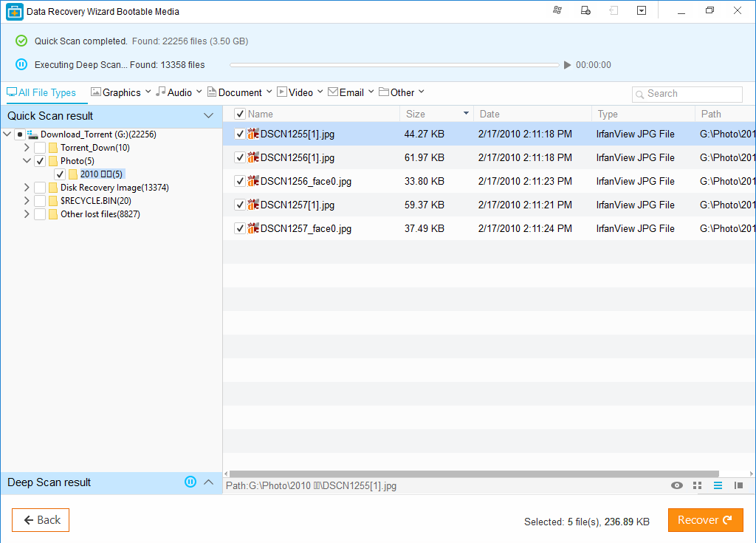Screen dimensions: 756x543
Task: Click the horizontal scrollbar of file list
Action: pos(475,474)
